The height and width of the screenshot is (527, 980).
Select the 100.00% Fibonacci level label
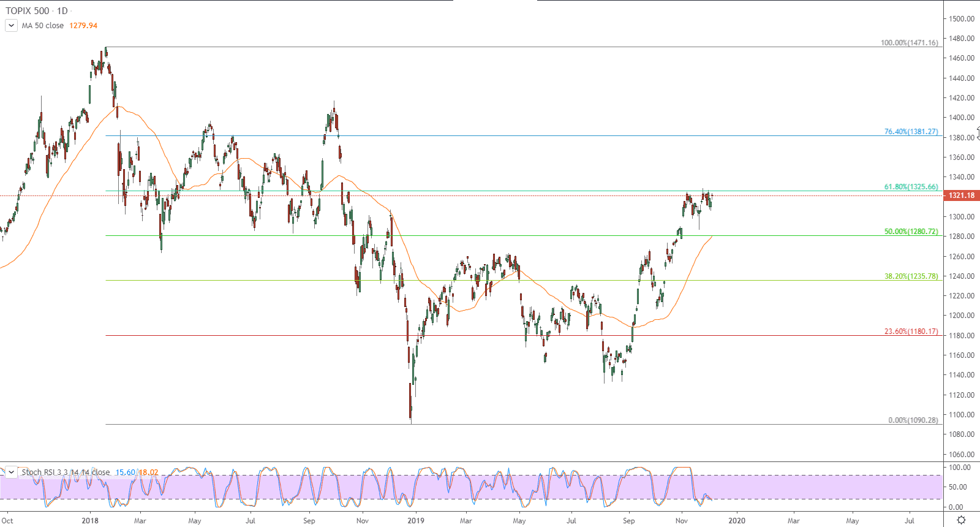(909, 43)
